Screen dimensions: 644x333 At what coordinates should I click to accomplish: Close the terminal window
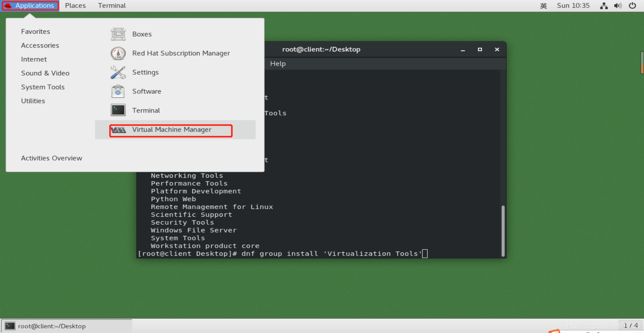click(x=497, y=49)
